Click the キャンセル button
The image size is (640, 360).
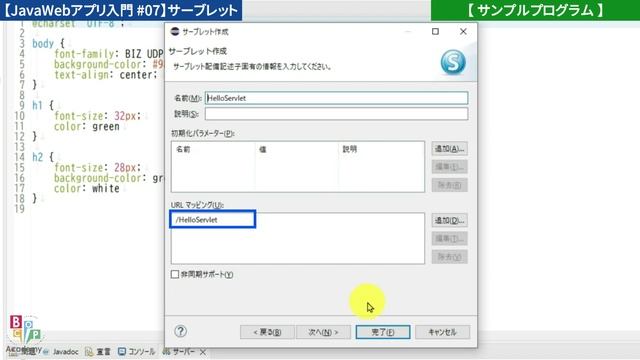442,332
